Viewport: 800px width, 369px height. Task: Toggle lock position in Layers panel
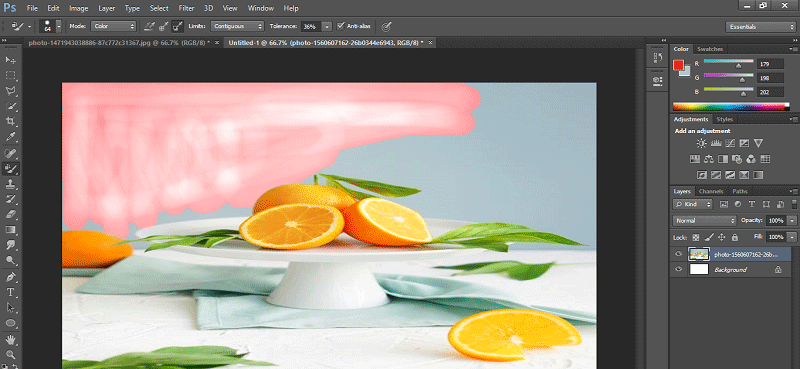(x=721, y=237)
